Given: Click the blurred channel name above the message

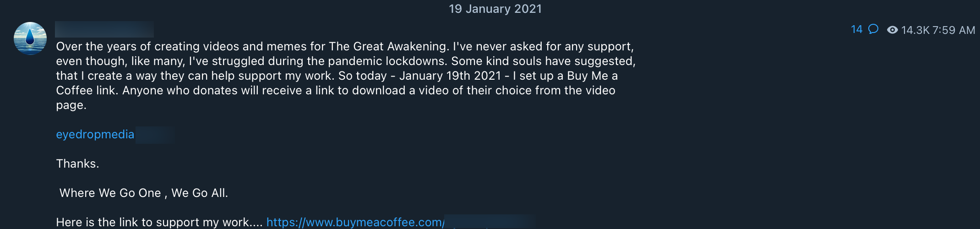Looking at the screenshot, I should pyautogui.click(x=104, y=29).
